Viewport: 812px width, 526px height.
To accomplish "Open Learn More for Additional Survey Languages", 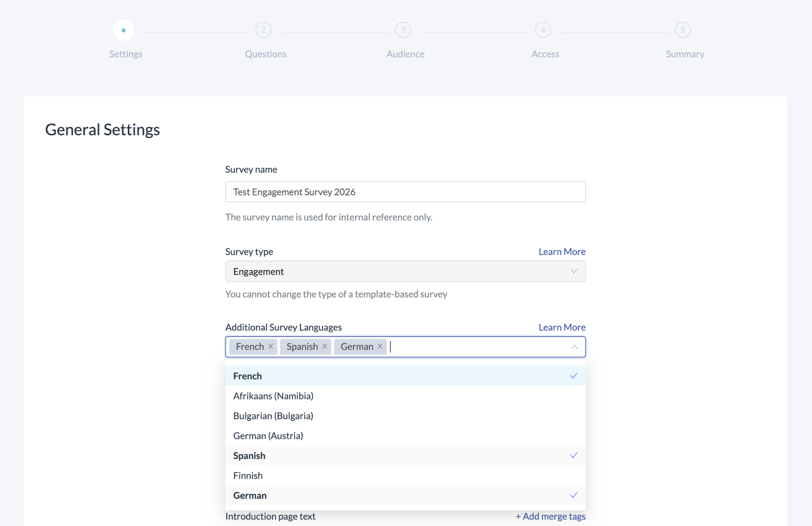I will point(562,327).
